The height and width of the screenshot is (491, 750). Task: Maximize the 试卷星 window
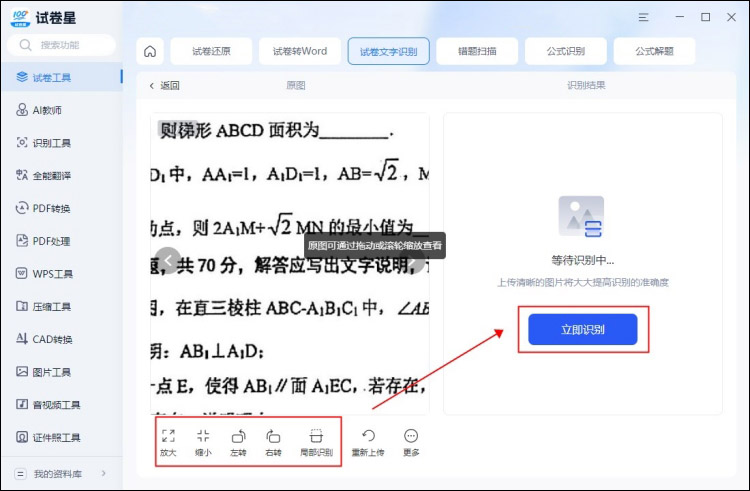[x=706, y=17]
